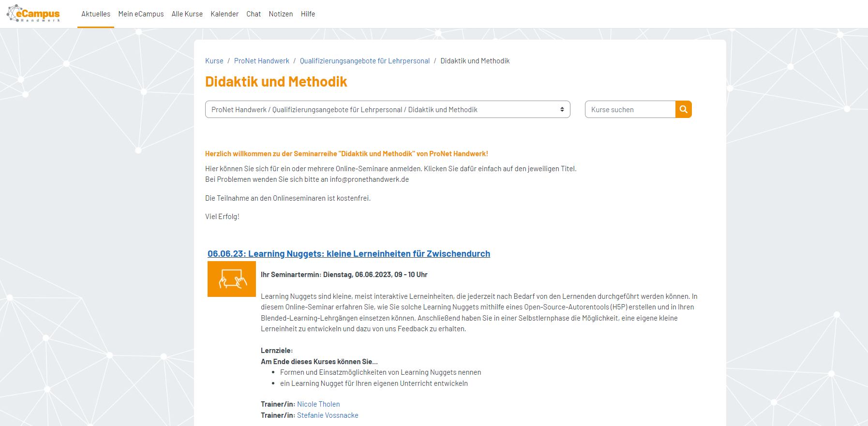Open the Learning Nuggets seminar title link
The height and width of the screenshot is (426, 868).
tap(349, 254)
